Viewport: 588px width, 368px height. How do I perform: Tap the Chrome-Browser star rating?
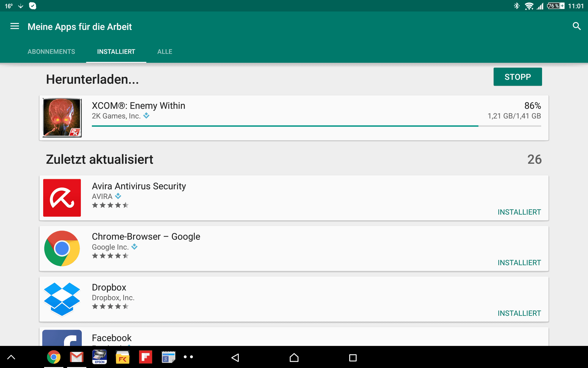click(110, 256)
